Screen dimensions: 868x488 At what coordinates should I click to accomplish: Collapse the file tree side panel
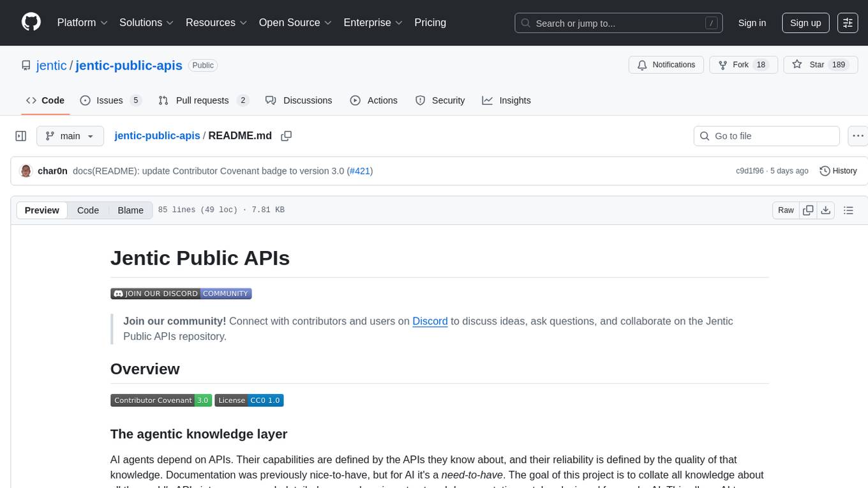(21, 136)
